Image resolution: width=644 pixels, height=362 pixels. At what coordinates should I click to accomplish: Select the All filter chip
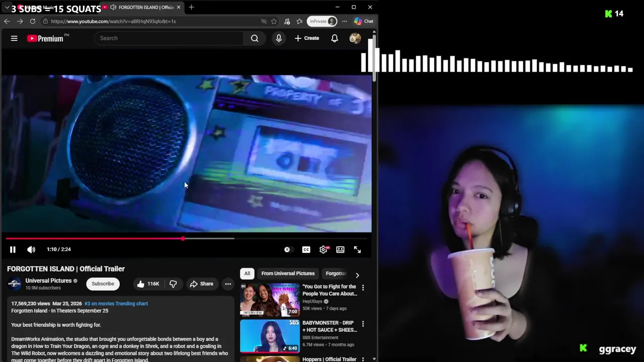click(247, 274)
